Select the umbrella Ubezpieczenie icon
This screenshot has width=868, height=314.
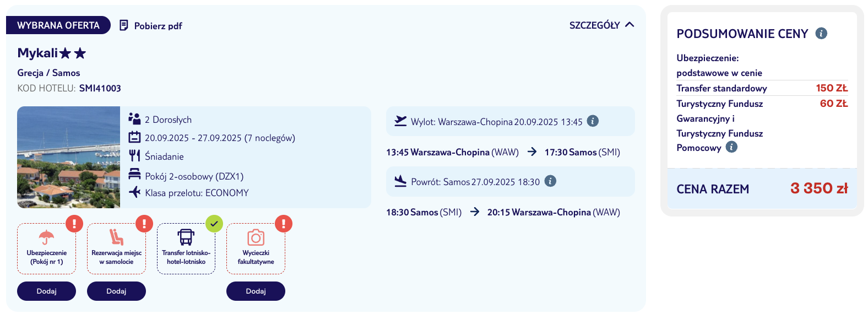click(x=47, y=237)
